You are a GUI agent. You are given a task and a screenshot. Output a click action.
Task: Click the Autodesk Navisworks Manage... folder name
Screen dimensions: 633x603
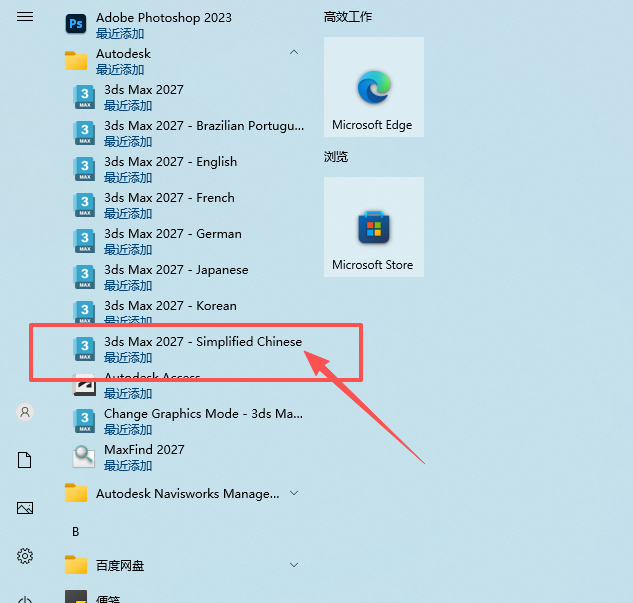point(188,494)
